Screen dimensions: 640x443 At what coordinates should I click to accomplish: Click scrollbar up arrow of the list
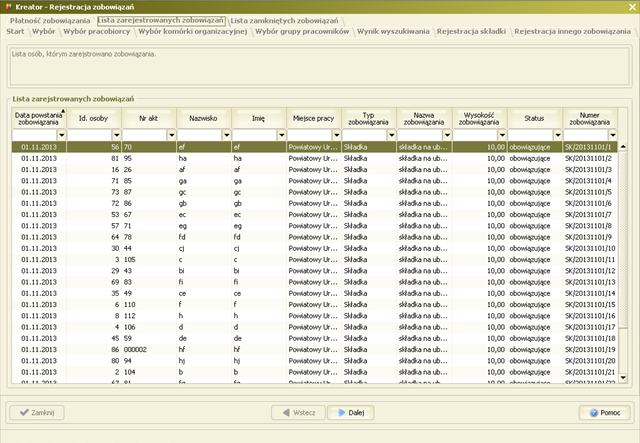[x=623, y=146]
